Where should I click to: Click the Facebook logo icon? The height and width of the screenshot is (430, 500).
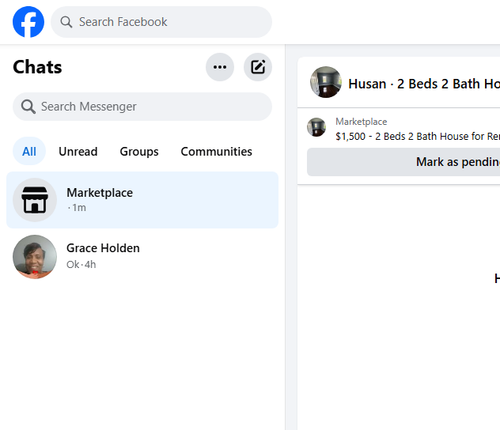point(28,22)
